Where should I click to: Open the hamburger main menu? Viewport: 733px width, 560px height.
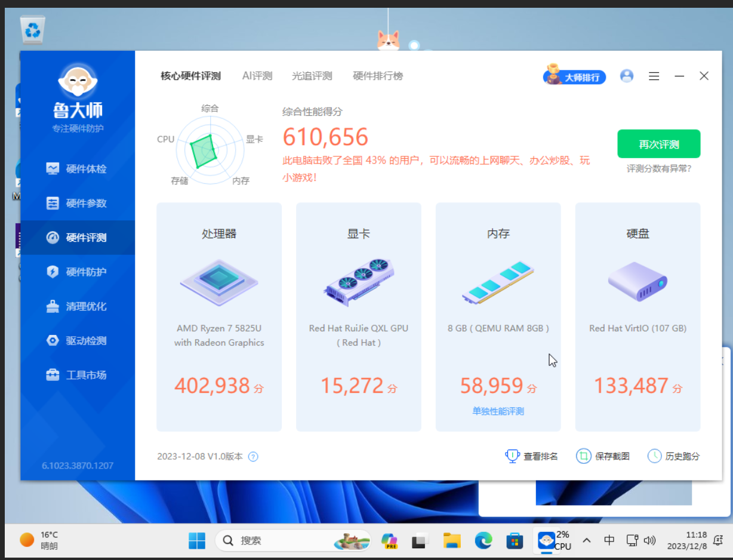tap(654, 76)
